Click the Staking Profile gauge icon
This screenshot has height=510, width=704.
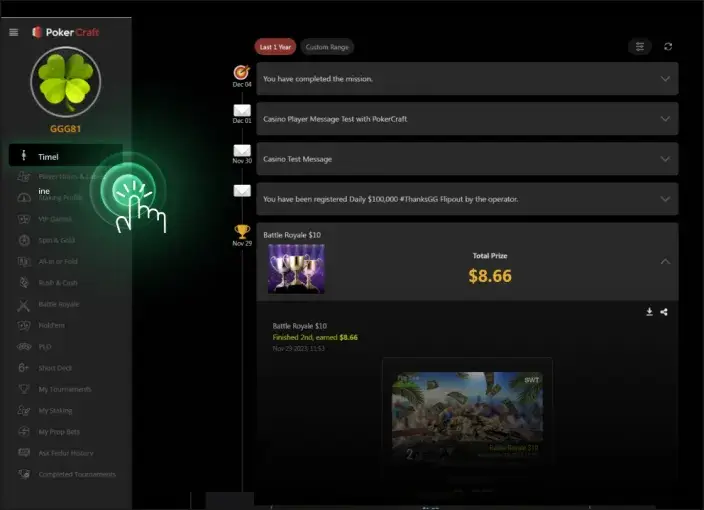[24, 198]
